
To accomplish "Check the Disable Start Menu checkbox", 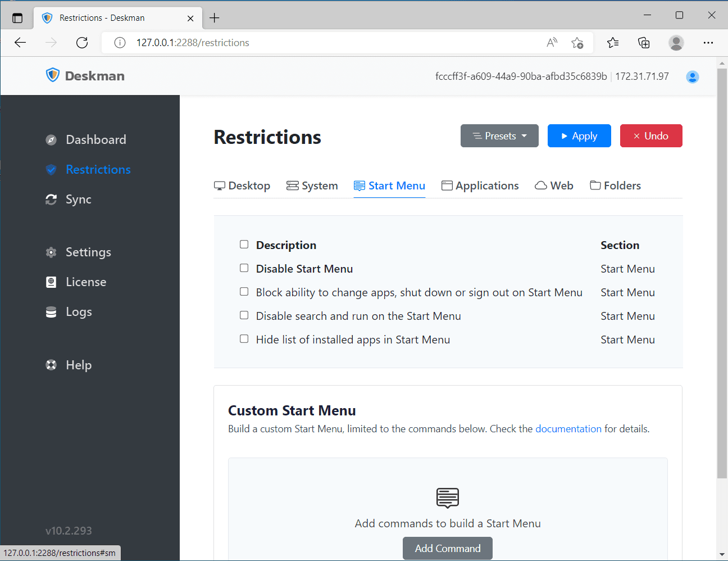I will [x=244, y=268].
